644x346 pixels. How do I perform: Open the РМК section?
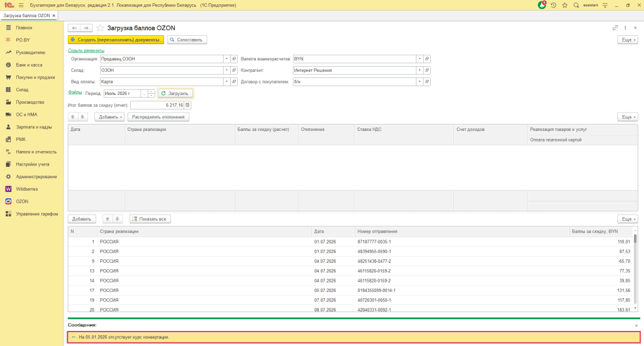tap(21, 139)
